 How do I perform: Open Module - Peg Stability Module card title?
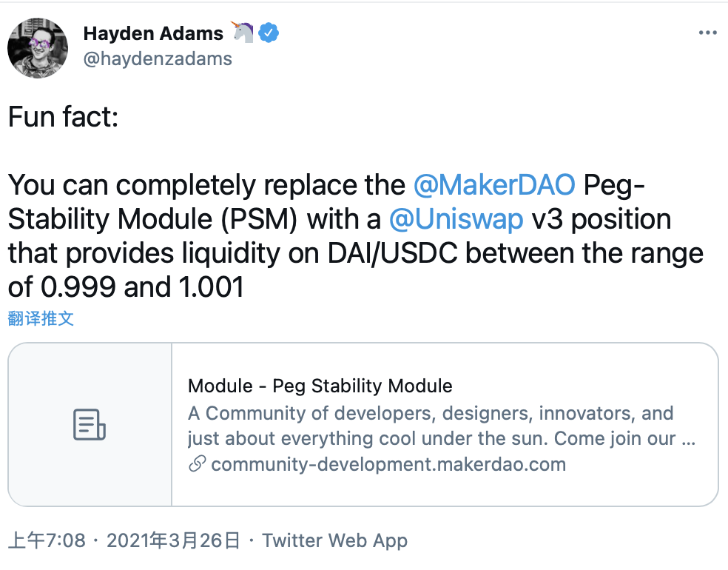(x=320, y=386)
